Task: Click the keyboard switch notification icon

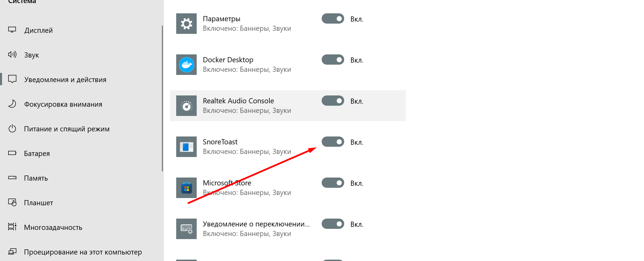Action: [186, 229]
